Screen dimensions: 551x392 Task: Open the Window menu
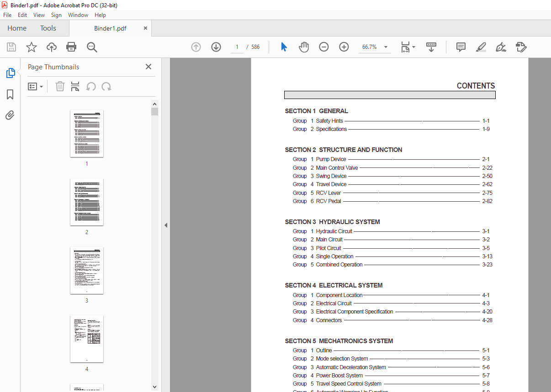78,15
